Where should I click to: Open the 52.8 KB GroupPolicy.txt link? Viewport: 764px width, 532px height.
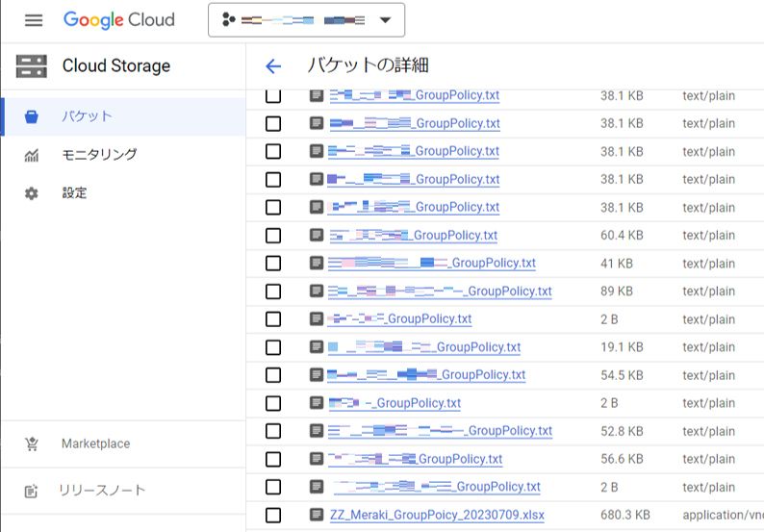(440, 431)
